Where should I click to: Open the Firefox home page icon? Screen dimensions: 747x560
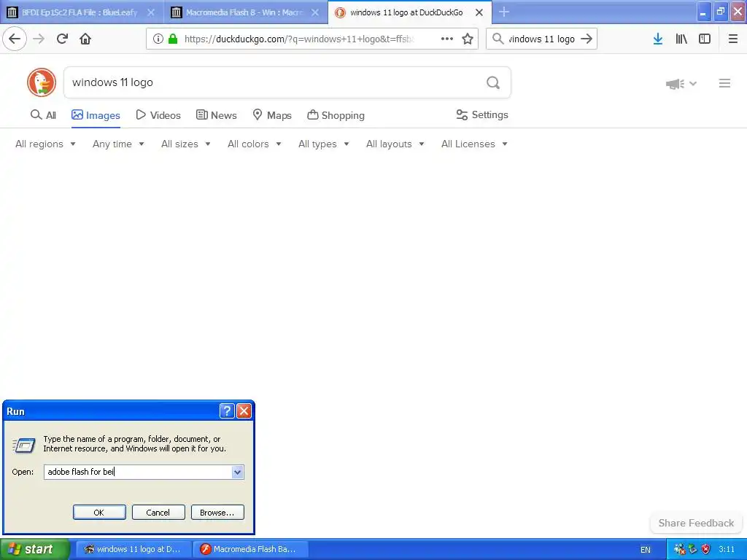[85, 39]
